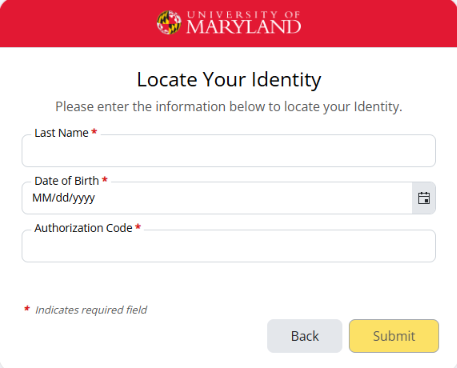
Task: Focus the Last Name input field
Action: 229,151
